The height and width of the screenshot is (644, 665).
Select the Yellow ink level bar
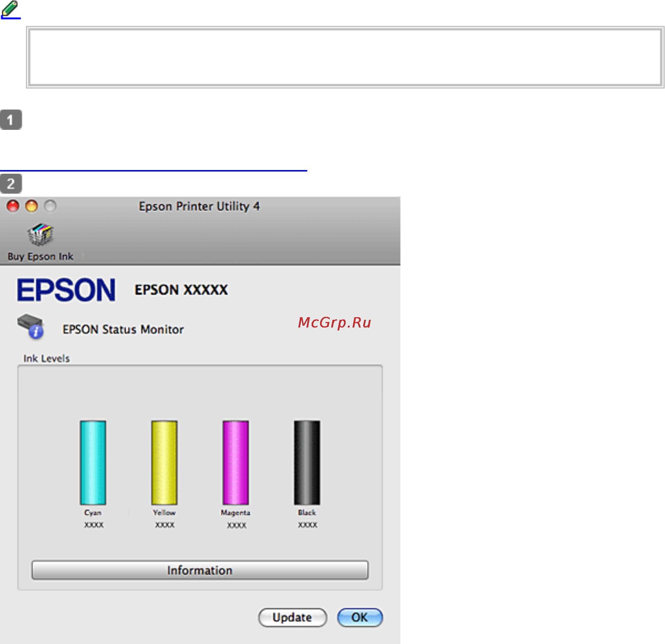click(164, 463)
